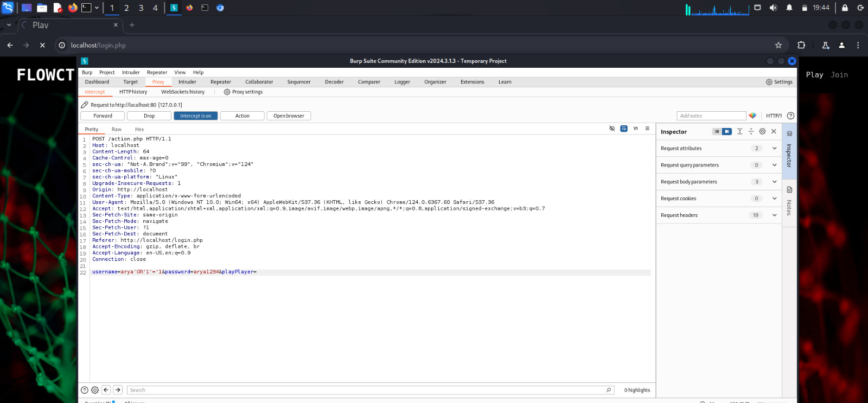This screenshot has height=403, width=868.
Task: Expand the Request attributes section
Action: (774, 148)
